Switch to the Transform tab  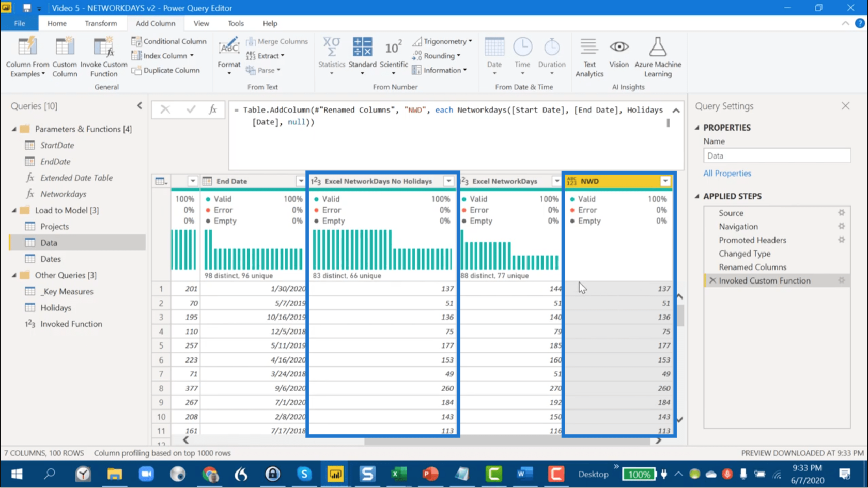click(101, 23)
